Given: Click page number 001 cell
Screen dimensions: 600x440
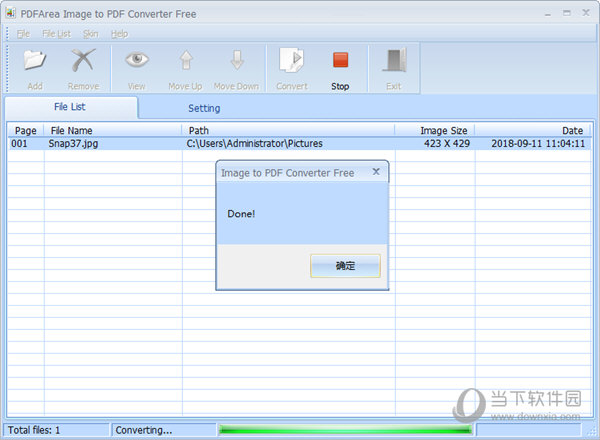Looking at the screenshot, I should tap(20, 143).
